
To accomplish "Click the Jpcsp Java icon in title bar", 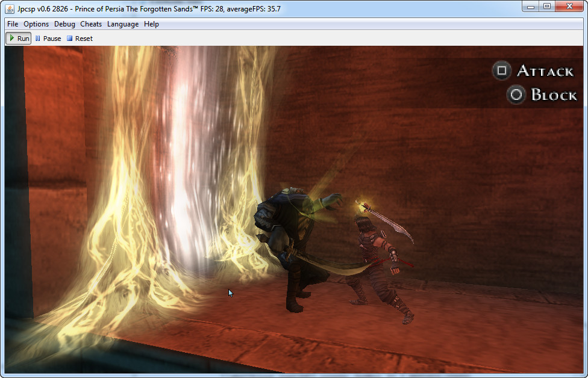I will [10, 8].
